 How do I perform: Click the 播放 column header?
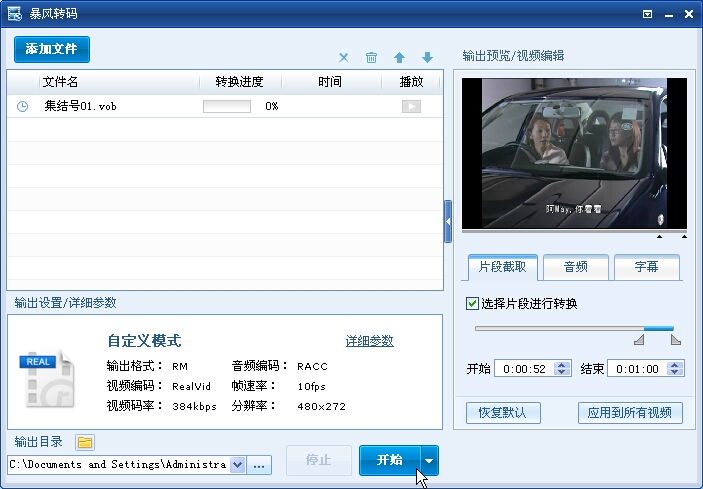click(x=411, y=82)
